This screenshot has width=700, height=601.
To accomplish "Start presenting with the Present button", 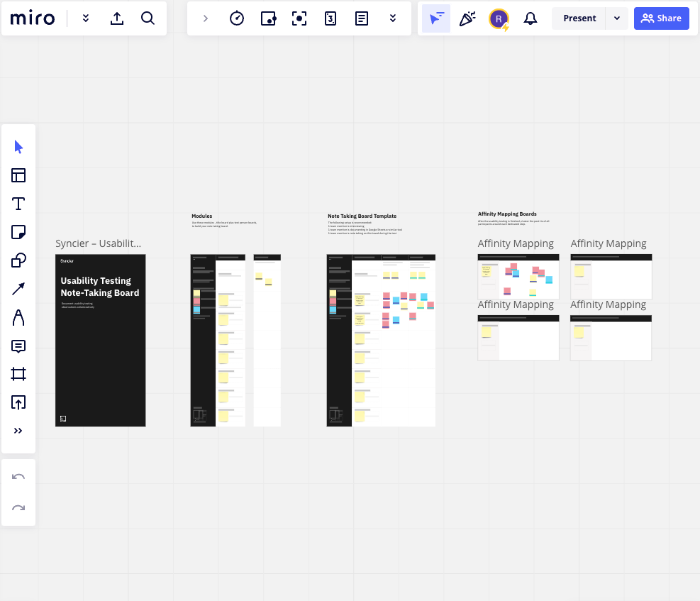I will (x=579, y=18).
